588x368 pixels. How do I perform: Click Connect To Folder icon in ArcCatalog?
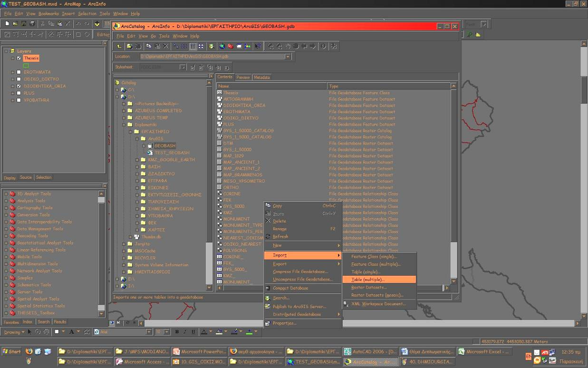[x=129, y=46]
